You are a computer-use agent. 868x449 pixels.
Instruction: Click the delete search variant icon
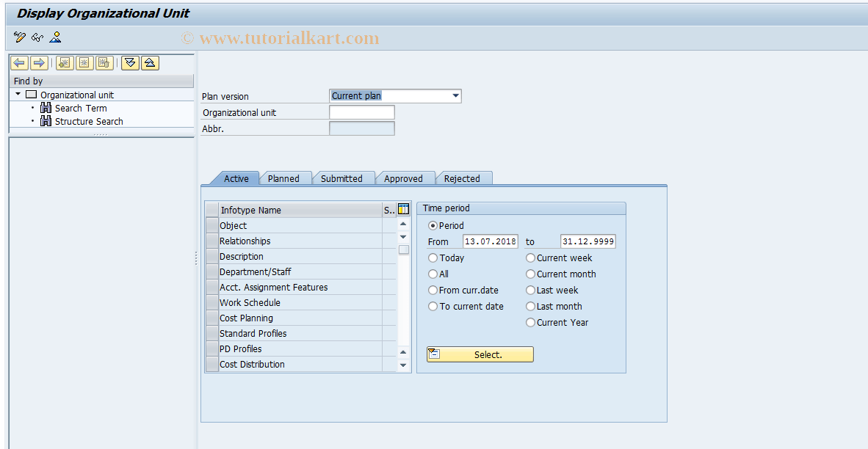point(104,62)
